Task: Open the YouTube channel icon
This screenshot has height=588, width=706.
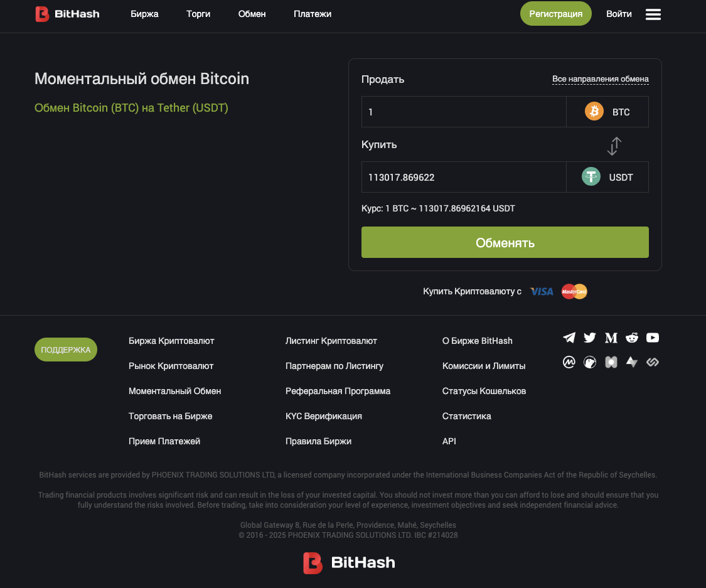Action: tap(653, 338)
